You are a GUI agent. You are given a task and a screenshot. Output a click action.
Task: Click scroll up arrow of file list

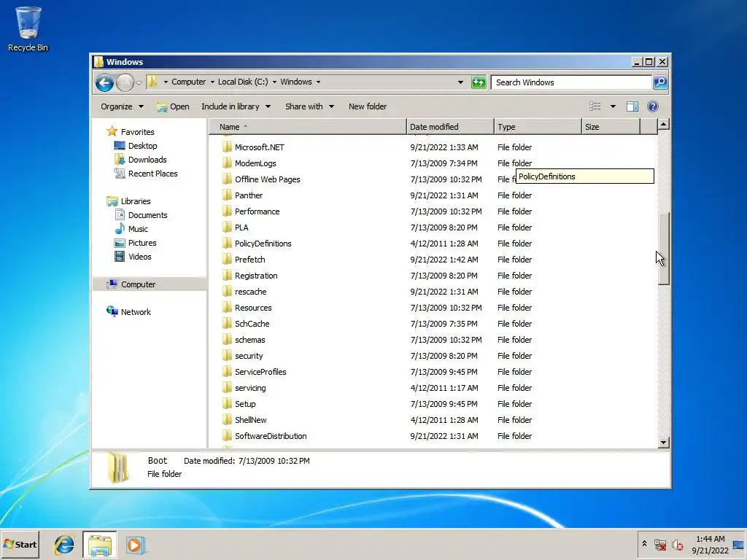663,124
